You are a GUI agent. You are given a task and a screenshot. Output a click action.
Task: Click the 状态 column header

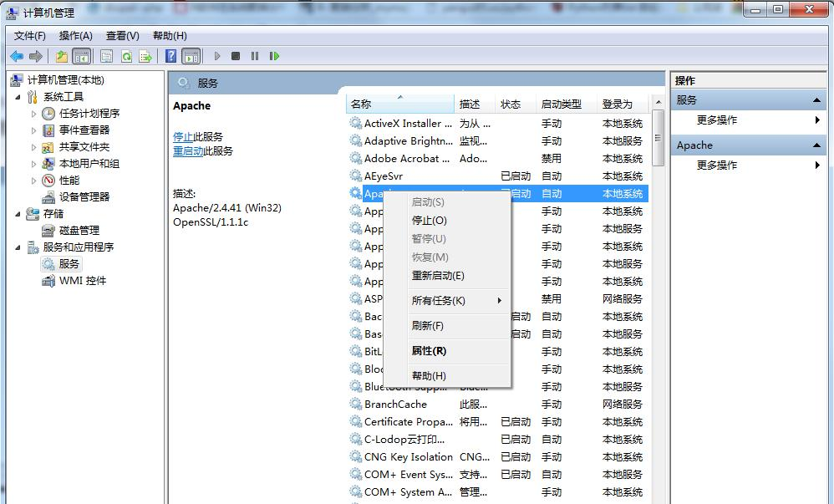pos(512,104)
